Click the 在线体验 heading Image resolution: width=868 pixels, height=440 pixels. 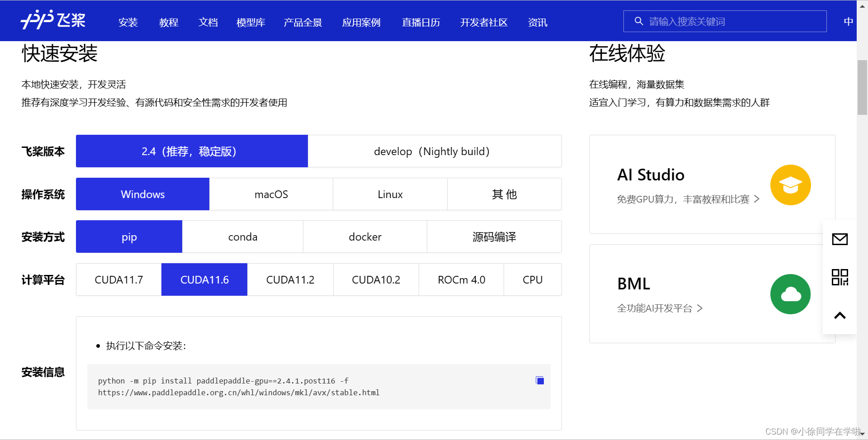tap(627, 53)
